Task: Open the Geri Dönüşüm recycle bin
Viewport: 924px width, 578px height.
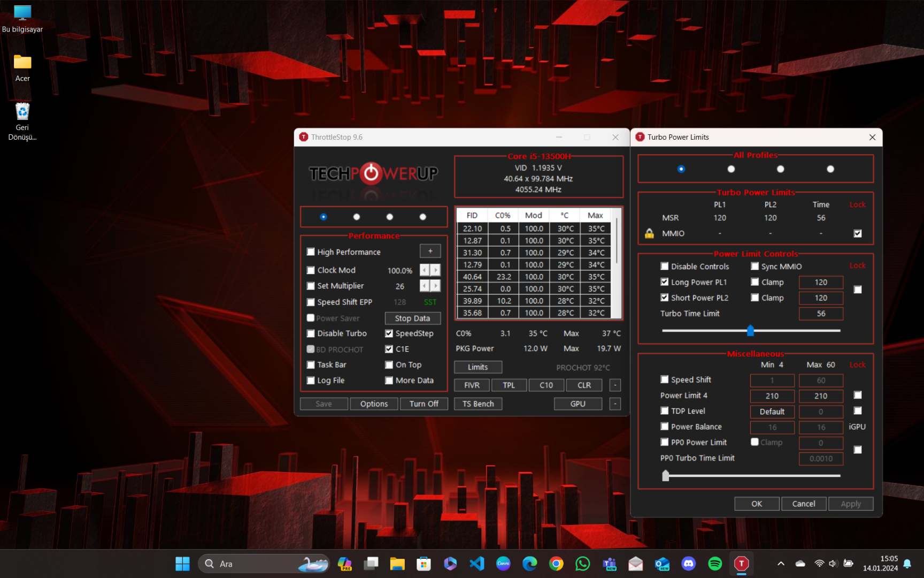Action: pyautogui.click(x=22, y=121)
